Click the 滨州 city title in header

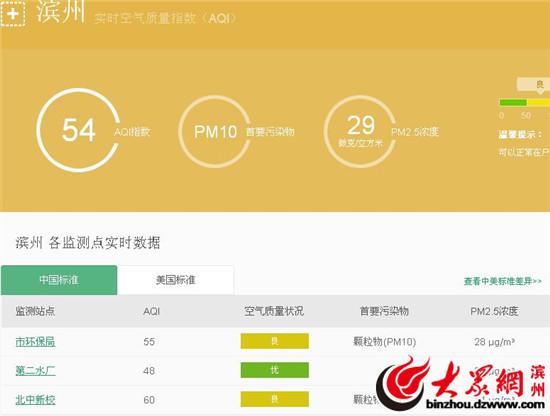pos(61,11)
